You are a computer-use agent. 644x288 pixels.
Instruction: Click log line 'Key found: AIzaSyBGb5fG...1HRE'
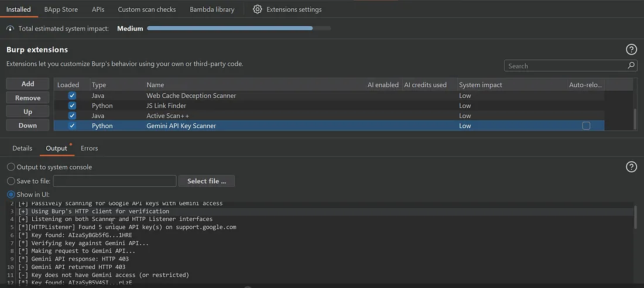(75, 235)
